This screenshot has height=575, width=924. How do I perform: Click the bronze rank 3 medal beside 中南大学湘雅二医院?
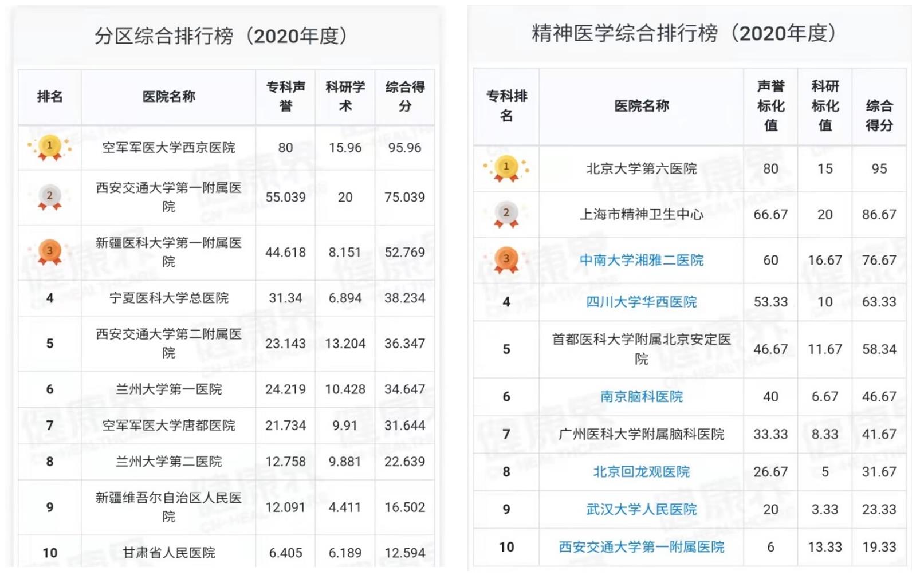tap(506, 261)
